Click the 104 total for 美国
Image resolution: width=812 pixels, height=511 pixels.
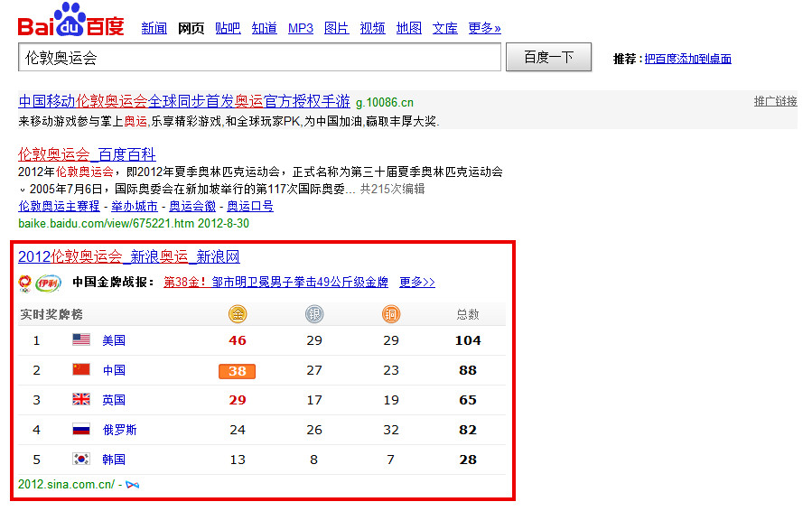468,340
